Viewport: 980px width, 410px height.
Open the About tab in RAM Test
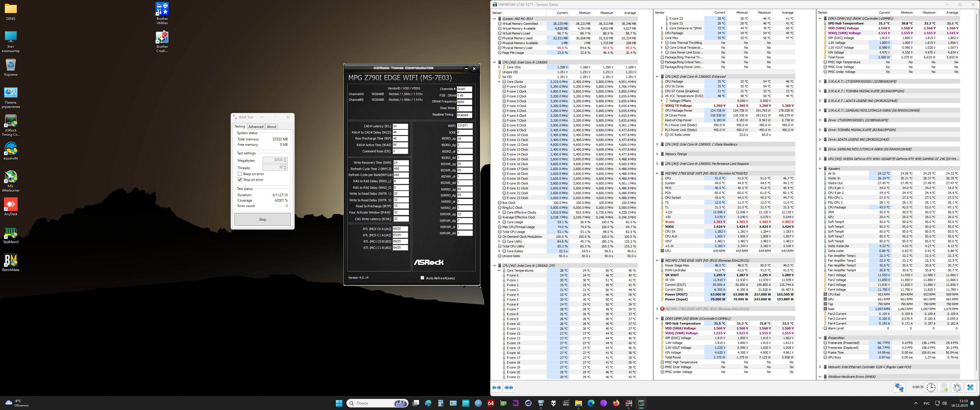271,127
